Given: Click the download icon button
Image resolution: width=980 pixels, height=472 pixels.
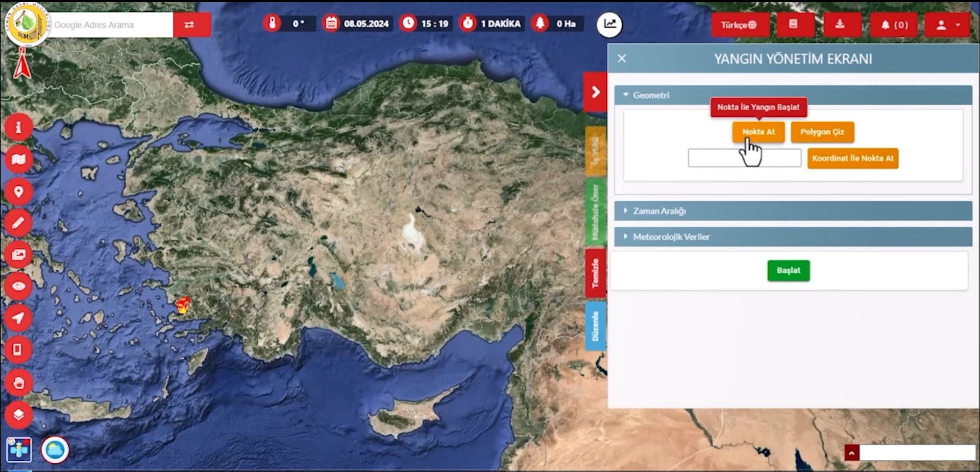Looking at the screenshot, I should pyautogui.click(x=840, y=25).
